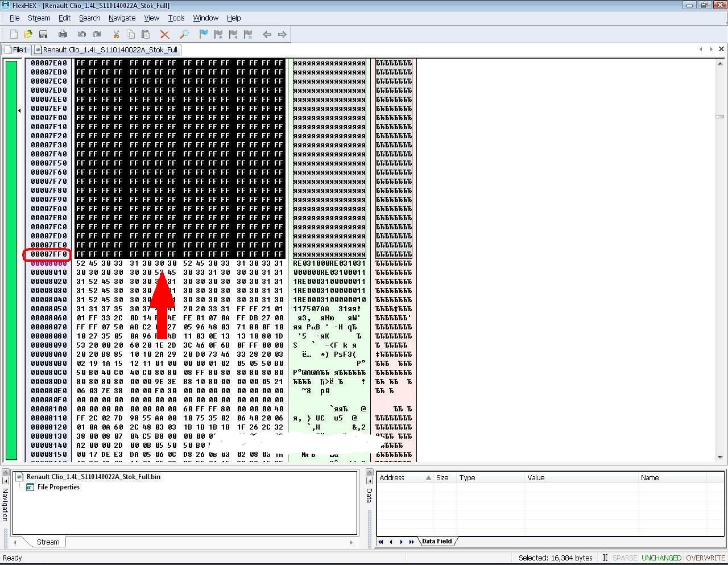
Task: Sort by the Address column header
Action: pyautogui.click(x=404, y=477)
